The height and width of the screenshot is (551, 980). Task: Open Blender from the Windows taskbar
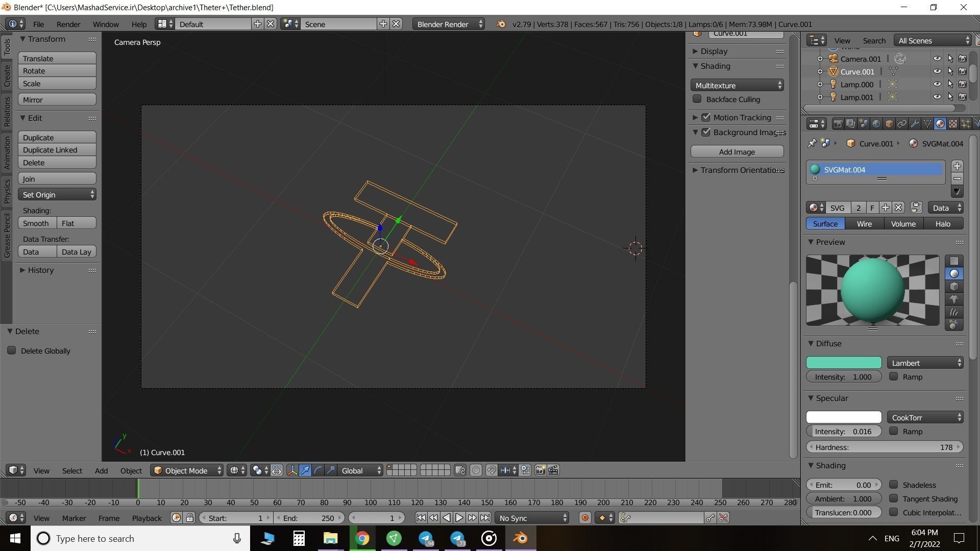click(520, 538)
